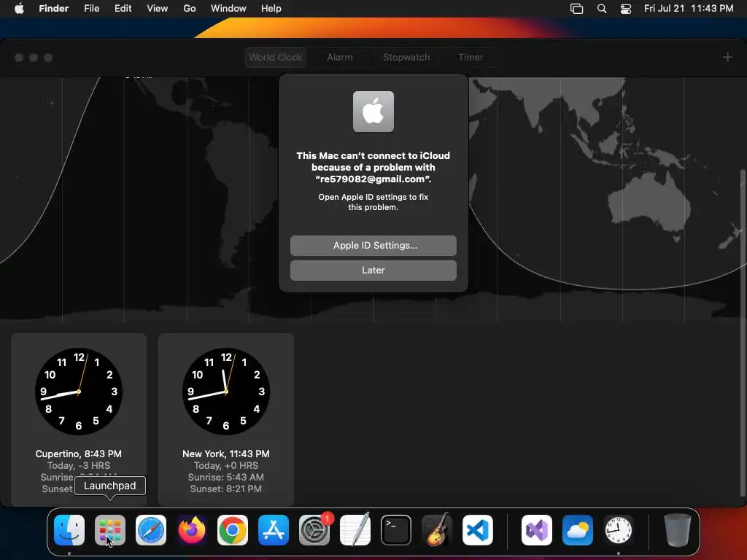Screen dimensions: 747x560
Task: Click 'Today, -3 HRS' text
Action: point(79,466)
